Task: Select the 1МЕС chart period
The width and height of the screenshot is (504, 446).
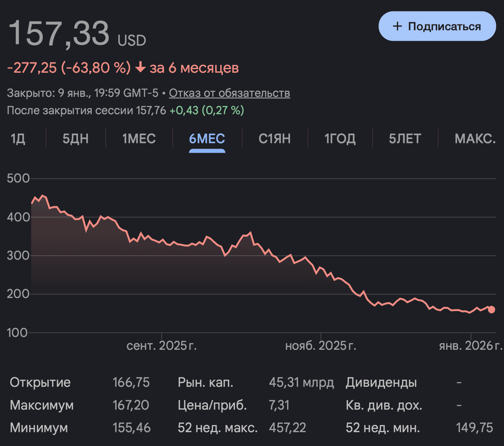Action: point(138,139)
